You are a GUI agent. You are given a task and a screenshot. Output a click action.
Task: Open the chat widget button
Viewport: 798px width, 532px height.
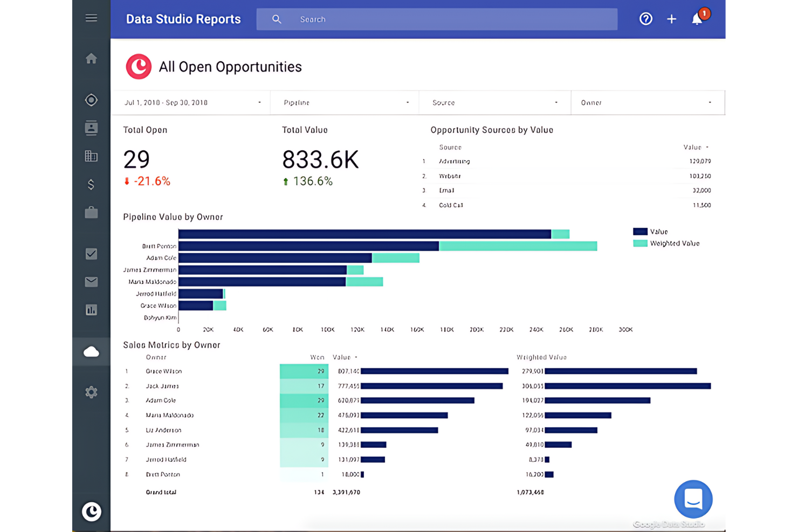coord(693,499)
